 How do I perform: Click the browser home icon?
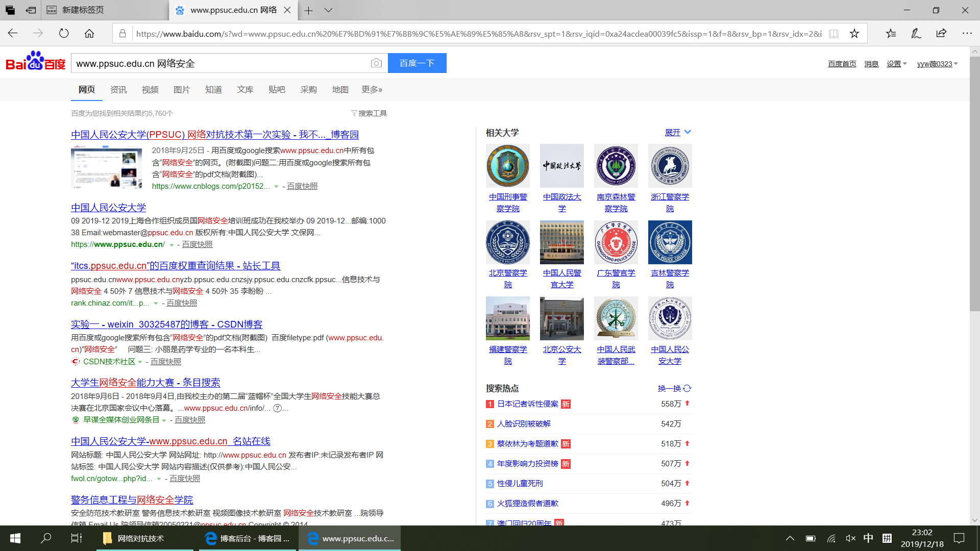(x=89, y=34)
